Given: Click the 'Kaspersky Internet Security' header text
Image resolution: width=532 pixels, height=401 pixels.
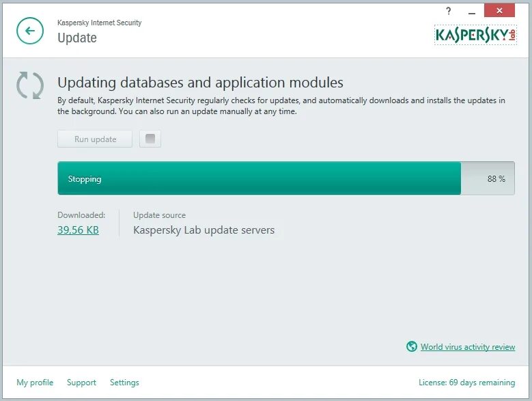Looking at the screenshot, I should coord(100,23).
